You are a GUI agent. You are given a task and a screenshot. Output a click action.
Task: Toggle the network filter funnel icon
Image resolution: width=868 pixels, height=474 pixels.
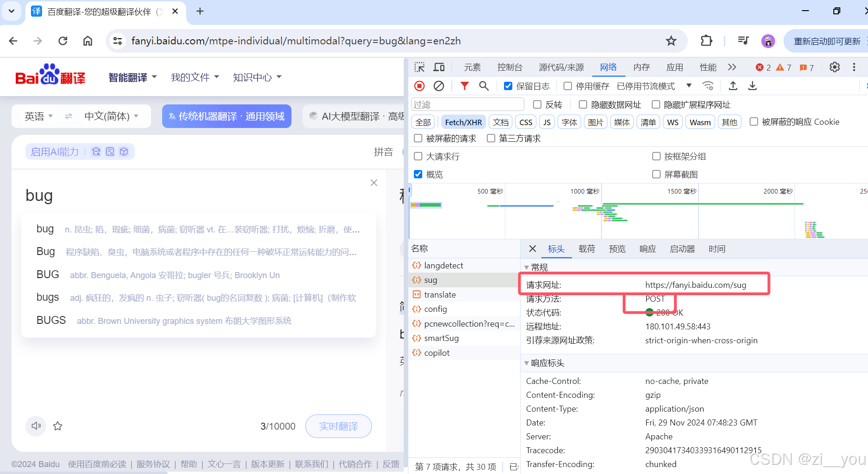(x=465, y=86)
